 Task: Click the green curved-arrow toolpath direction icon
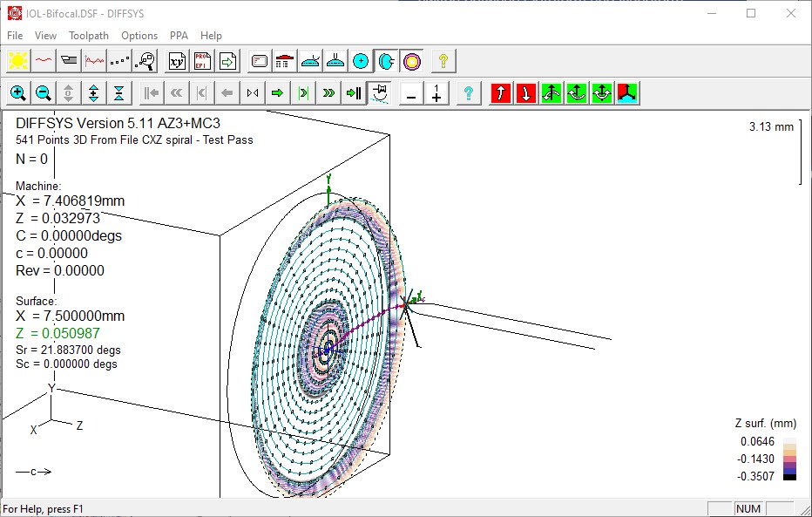[x=551, y=92]
